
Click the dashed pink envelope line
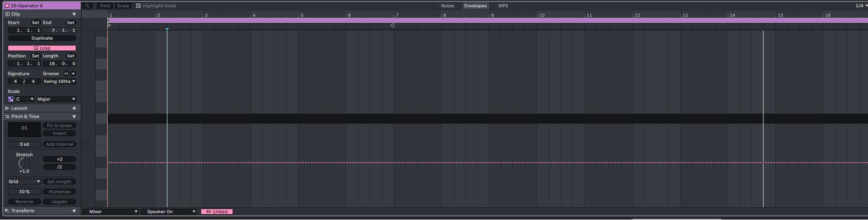point(488,163)
